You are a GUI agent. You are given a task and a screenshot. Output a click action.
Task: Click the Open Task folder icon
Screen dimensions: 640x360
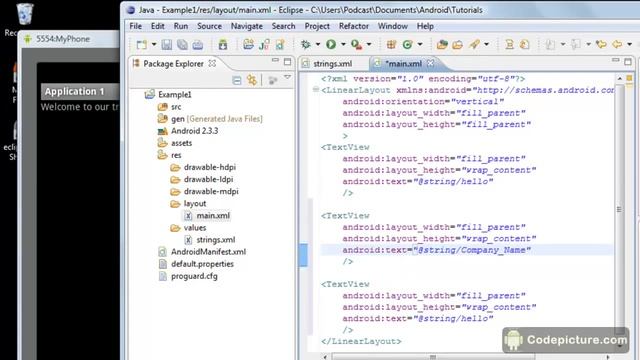tap(458, 44)
